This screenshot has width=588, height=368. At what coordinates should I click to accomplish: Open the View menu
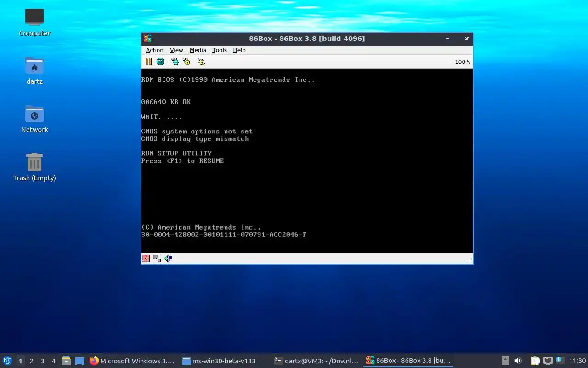tap(176, 50)
